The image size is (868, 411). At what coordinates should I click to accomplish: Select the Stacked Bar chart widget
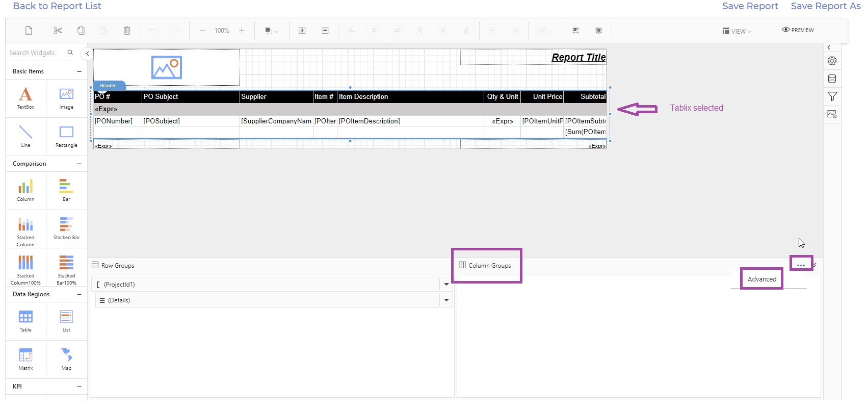(66, 228)
